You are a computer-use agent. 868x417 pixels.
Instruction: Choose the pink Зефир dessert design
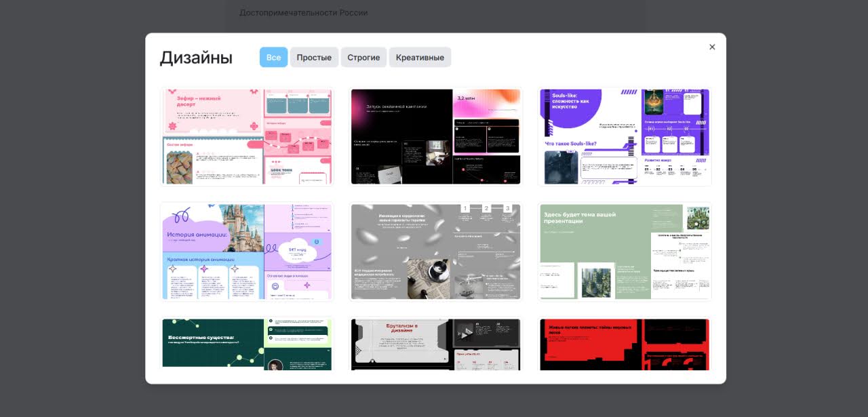pos(247,136)
